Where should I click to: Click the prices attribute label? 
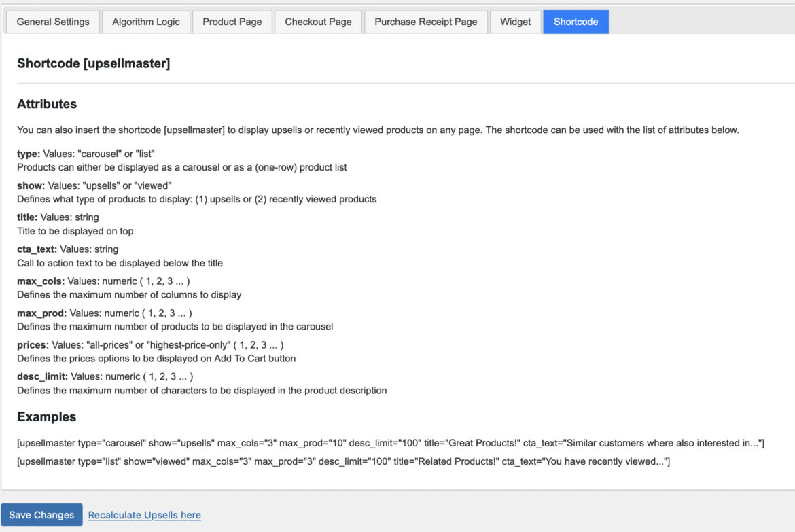[x=31, y=344]
